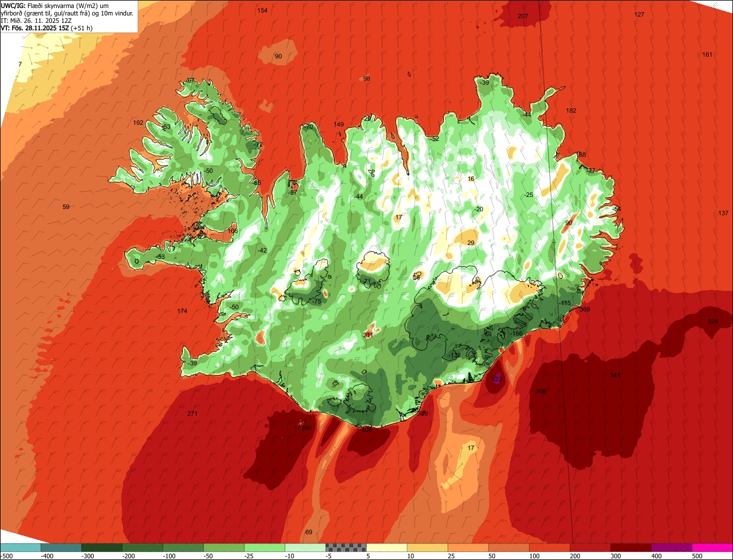
Task: Click the map value '16' in the northeast
Action: (x=471, y=179)
